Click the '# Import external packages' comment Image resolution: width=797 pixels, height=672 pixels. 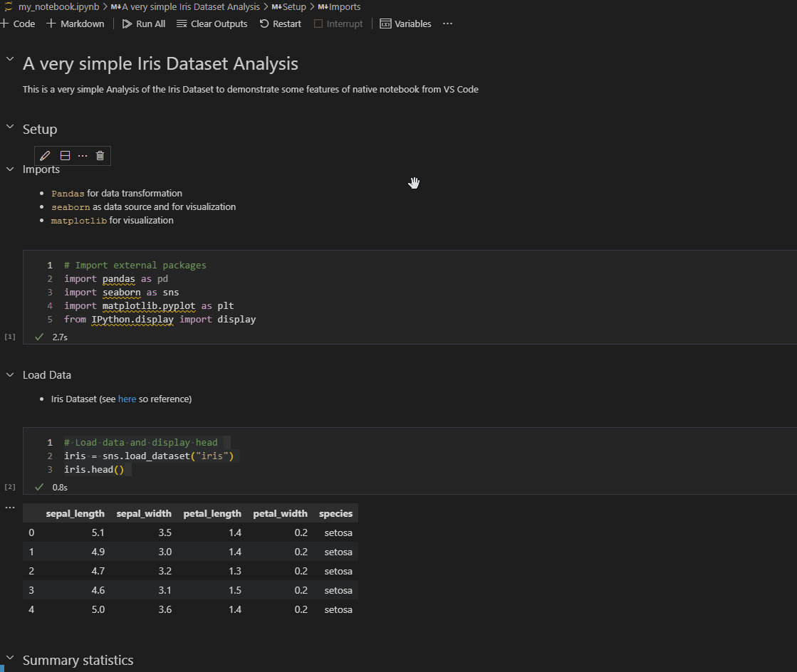click(x=135, y=265)
